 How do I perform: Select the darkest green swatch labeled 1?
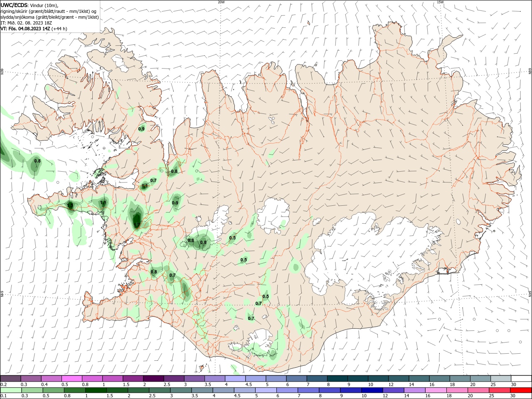pyautogui.click(x=96, y=390)
